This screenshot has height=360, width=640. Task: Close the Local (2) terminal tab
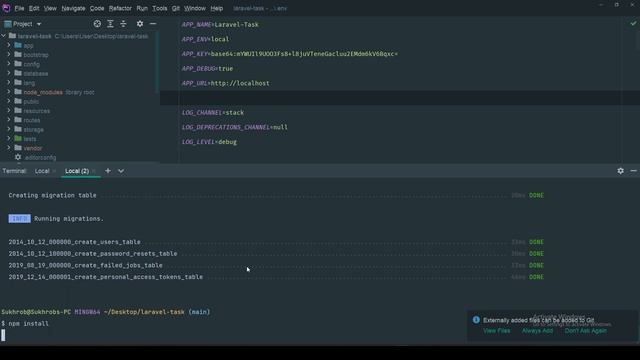pyautogui.click(x=94, y=171)
